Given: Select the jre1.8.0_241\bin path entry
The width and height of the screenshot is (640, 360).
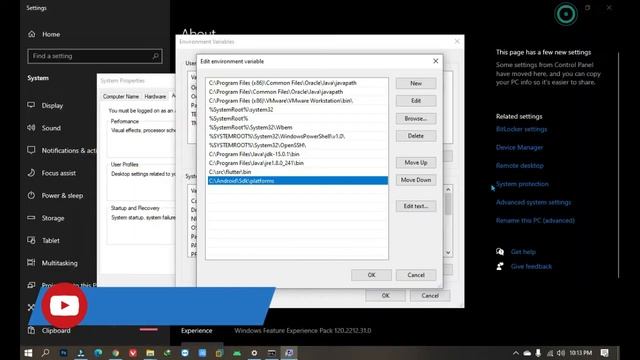Looking at the screenshot, I should coord(298,163).
